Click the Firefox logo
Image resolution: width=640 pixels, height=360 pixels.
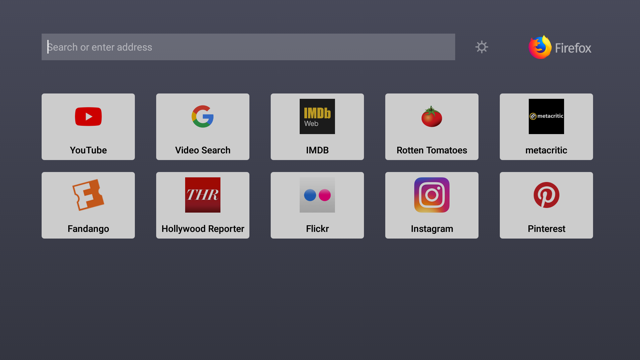coord(540,47)
